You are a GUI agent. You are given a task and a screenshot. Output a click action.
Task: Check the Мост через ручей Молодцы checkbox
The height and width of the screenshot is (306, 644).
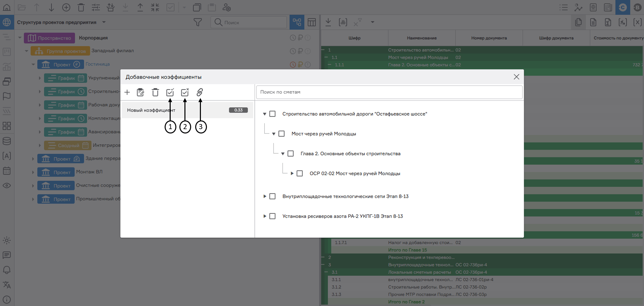point(282,134)
